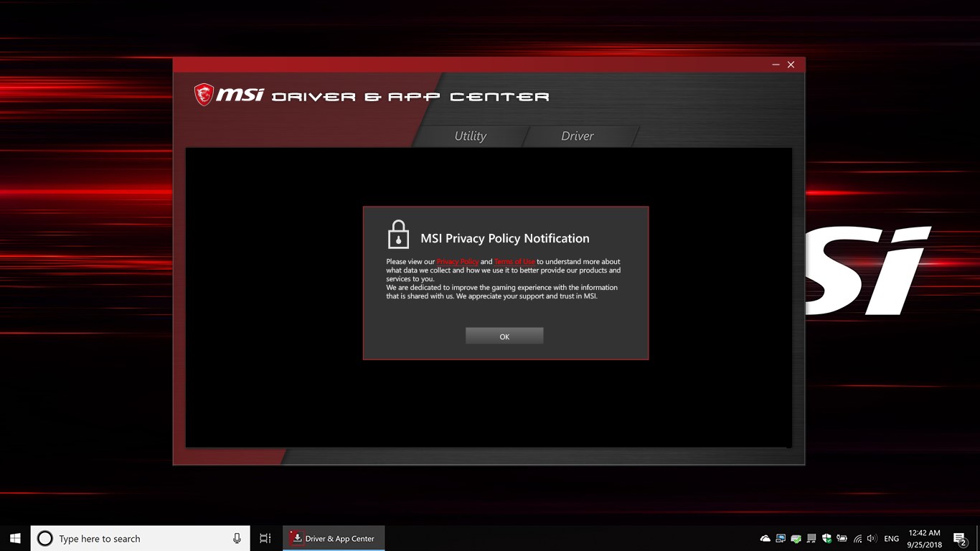Open the Driver & App Center taskbar icon
This screenshot has width=980, height=551.
tap(333, 538)
